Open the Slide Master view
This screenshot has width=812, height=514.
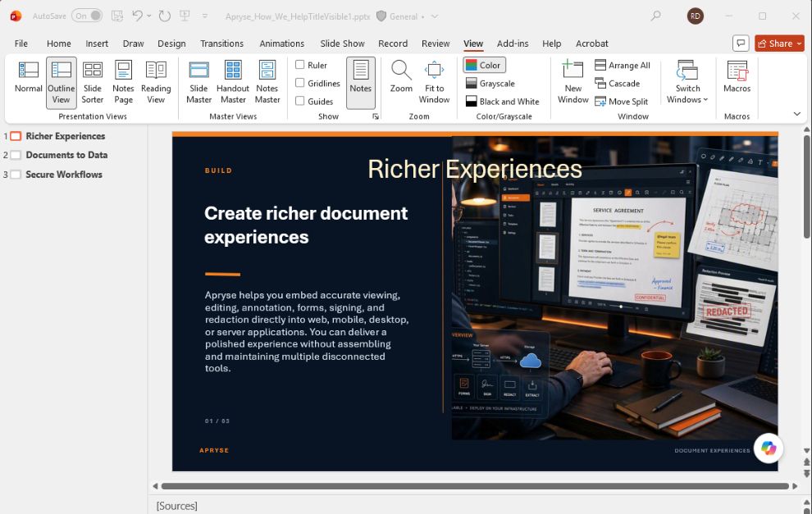[198, 83]
